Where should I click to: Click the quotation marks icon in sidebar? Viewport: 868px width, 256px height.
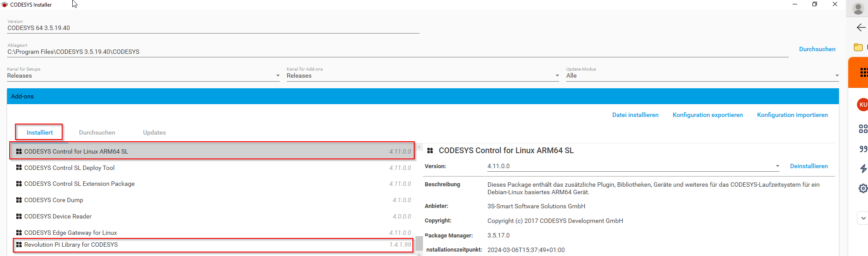tap(863, 149)
